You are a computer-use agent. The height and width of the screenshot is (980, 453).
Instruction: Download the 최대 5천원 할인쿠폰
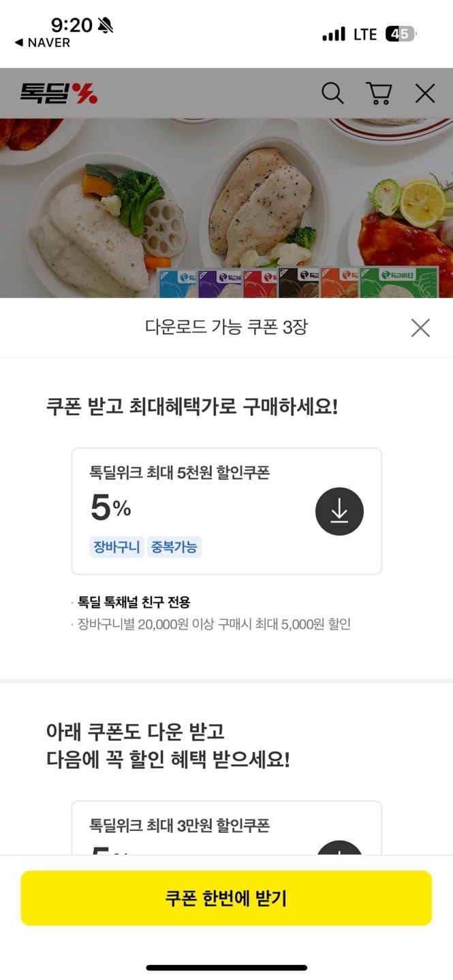pyautogui.click(x=339, y=511)
